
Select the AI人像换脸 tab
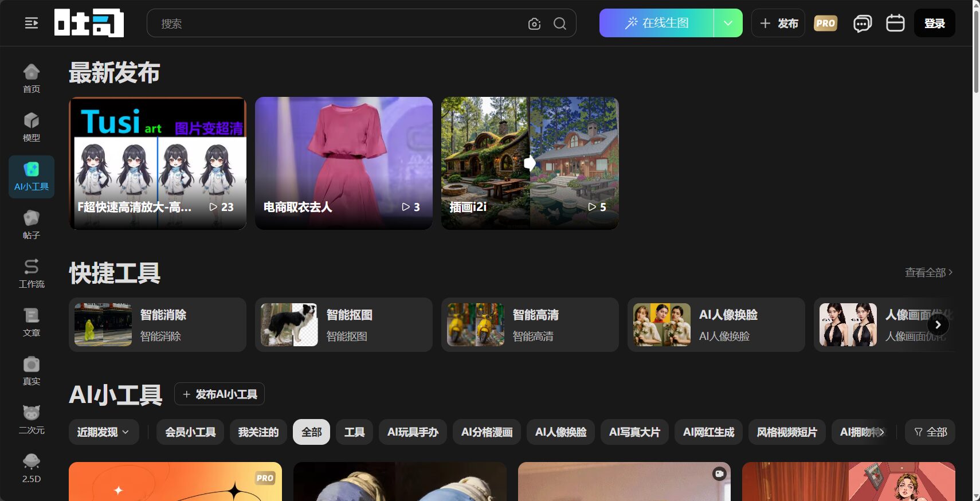(x=560, y=432)
